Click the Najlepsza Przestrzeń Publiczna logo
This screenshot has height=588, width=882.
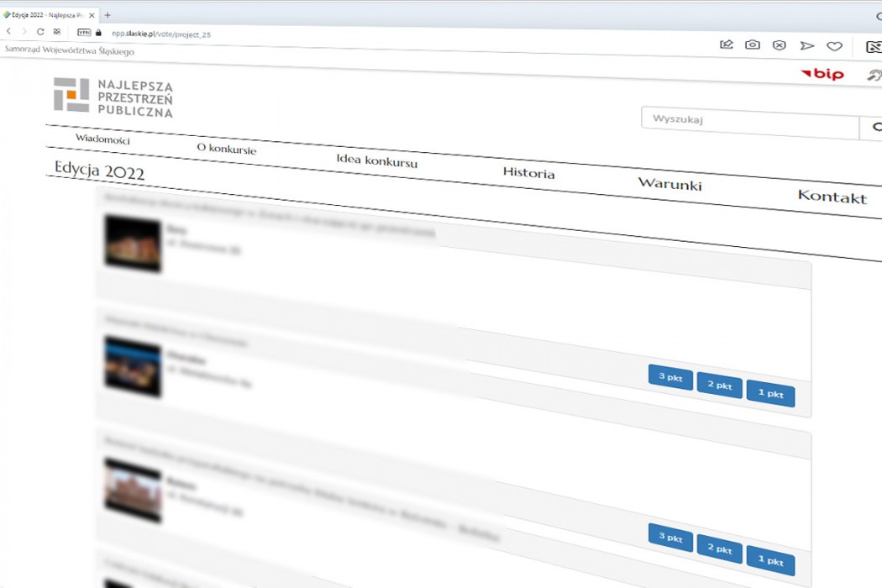113,97
